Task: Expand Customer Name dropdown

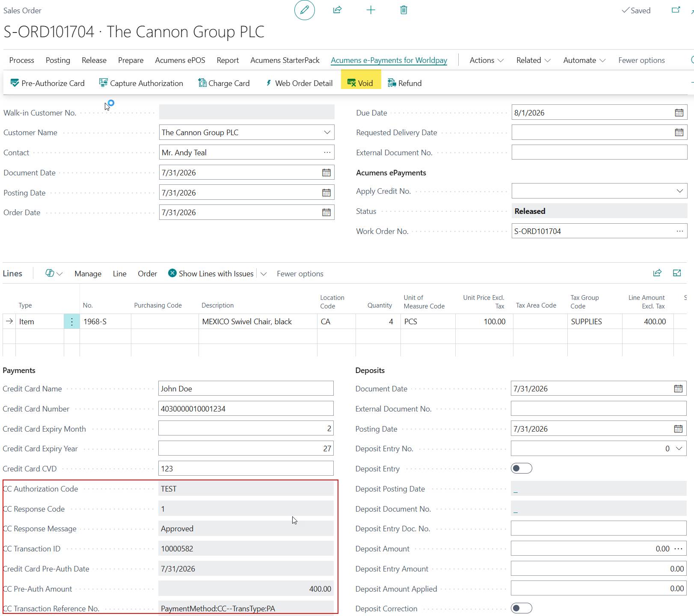Action: (x=327, y=133)
